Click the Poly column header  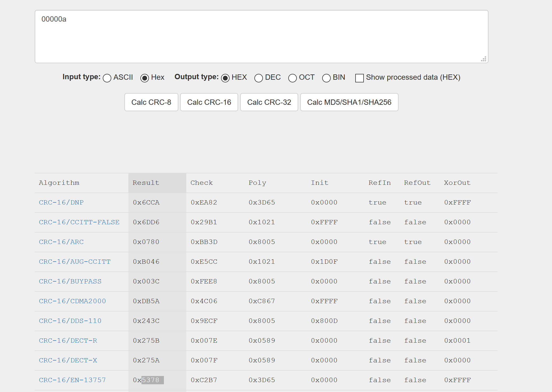[x=257, y=183]
